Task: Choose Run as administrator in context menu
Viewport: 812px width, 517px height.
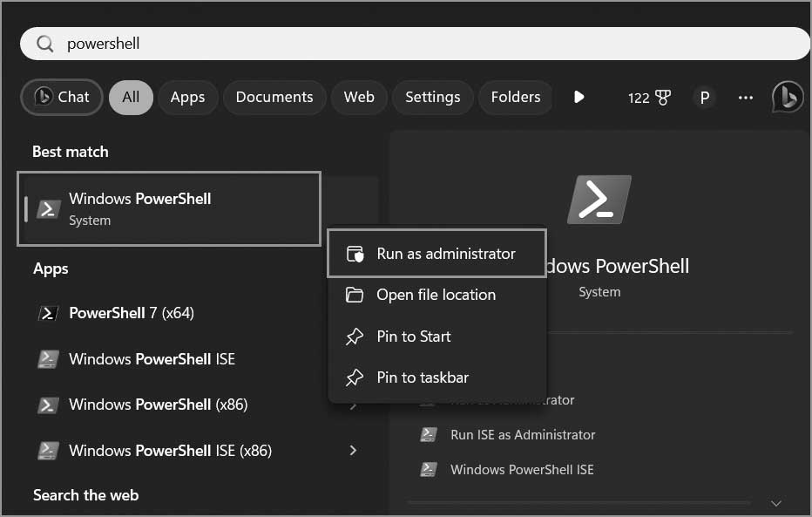Action: tap(437, 254)
